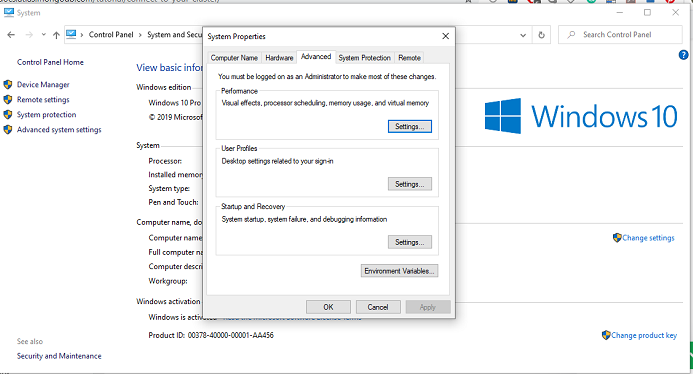Viewport: 693px width, 374px height.
Task: Switch to the Remote tab
Action: click(x=409, y=58)
